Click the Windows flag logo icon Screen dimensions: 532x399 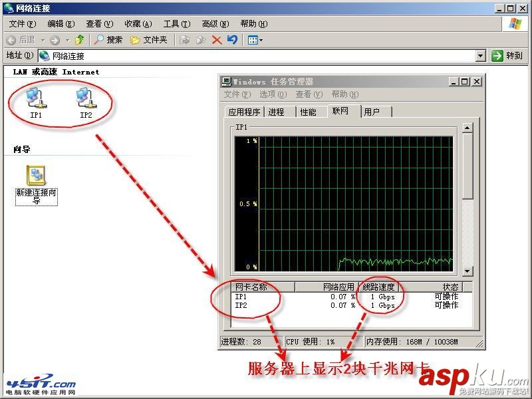click(x=515, y=24)
